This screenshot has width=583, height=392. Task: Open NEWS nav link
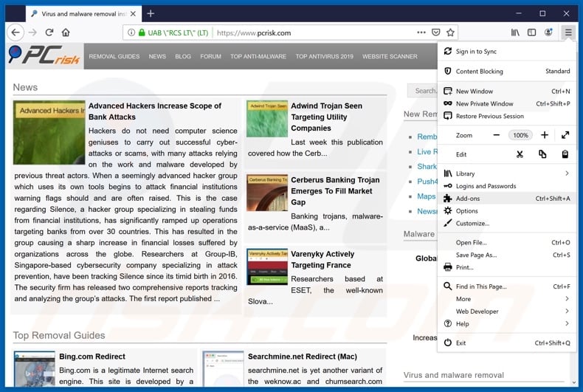click(157, 57)
